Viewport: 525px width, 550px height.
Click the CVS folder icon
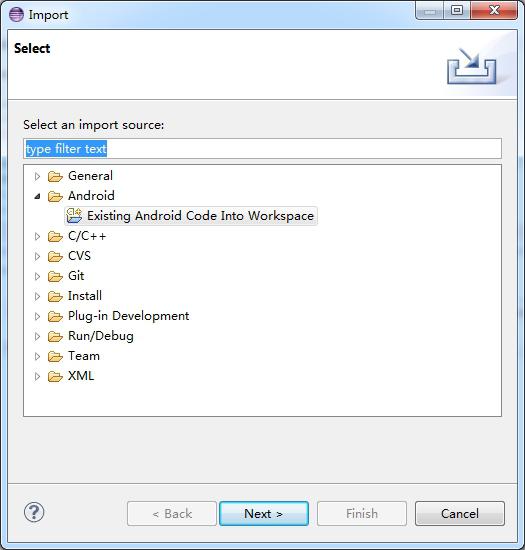tap(55, 256)
